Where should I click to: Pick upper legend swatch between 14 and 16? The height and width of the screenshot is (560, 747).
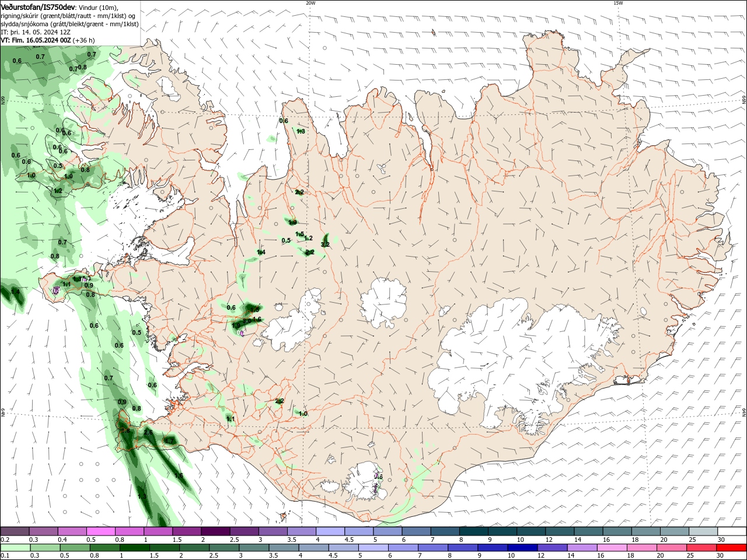(588, 531)
